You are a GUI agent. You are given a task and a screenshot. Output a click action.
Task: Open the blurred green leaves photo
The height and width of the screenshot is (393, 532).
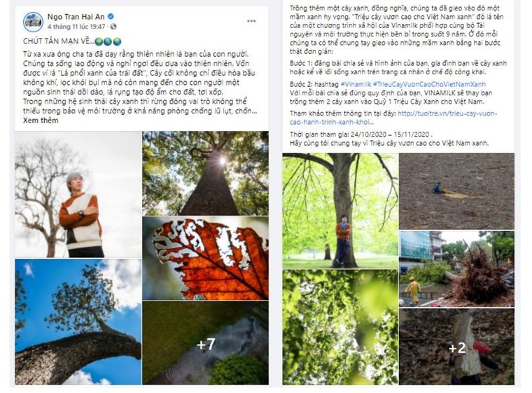tap(340, 327)
